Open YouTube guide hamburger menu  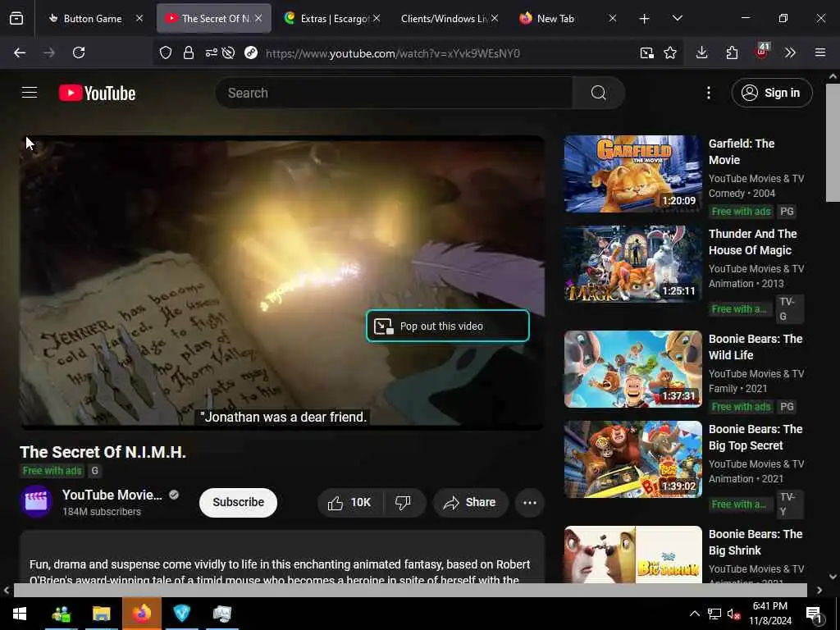(x=30, y=93)
